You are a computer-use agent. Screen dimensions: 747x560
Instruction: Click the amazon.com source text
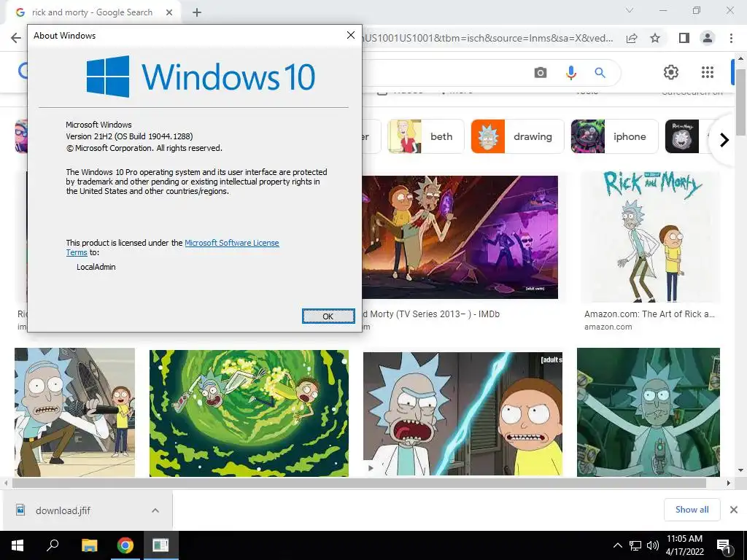(608, 327)
